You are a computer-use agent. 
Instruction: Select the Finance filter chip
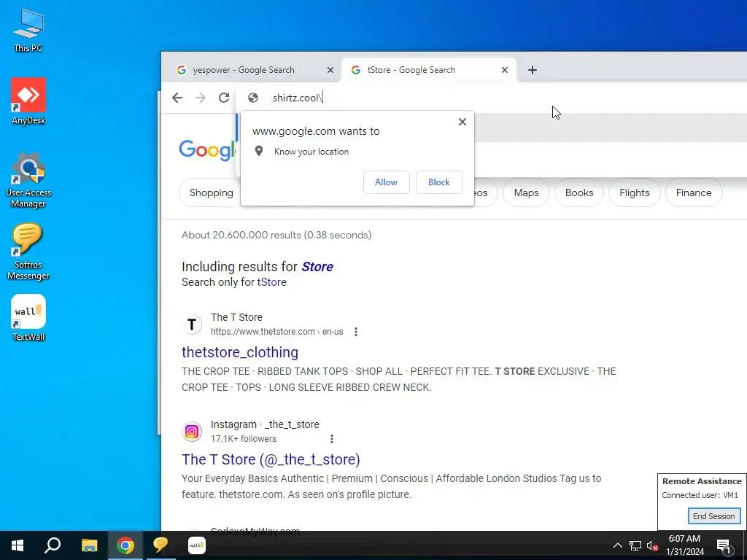click(x=694, y=192)
